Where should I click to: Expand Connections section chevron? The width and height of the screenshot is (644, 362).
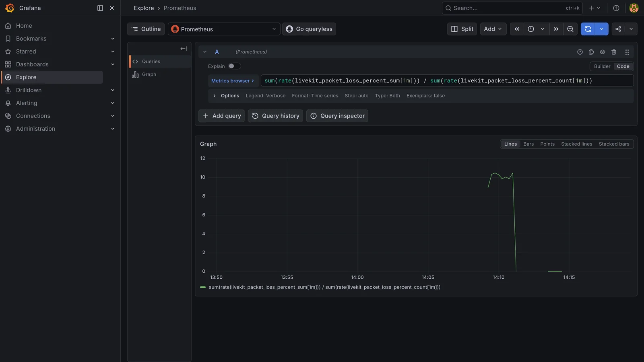[x=113, y=116]
